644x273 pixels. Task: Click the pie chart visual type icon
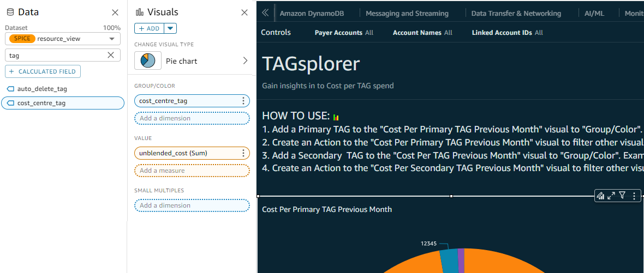coord(148,60)
